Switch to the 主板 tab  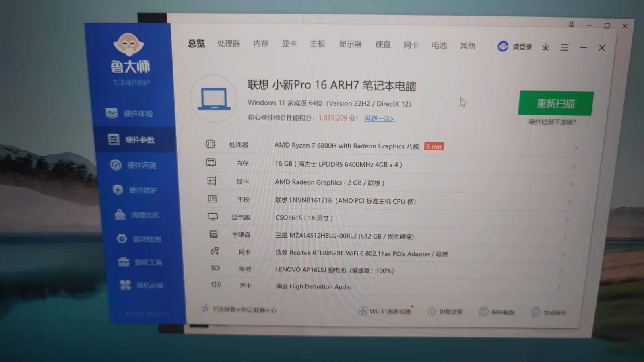click(x=318, y=44)
